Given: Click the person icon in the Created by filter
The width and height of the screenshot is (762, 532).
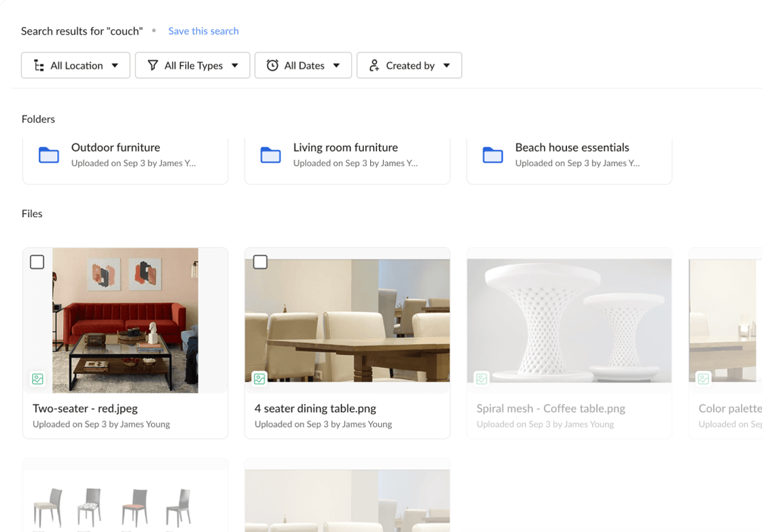Looking at the screenshot, I should (x=374, y=65).
